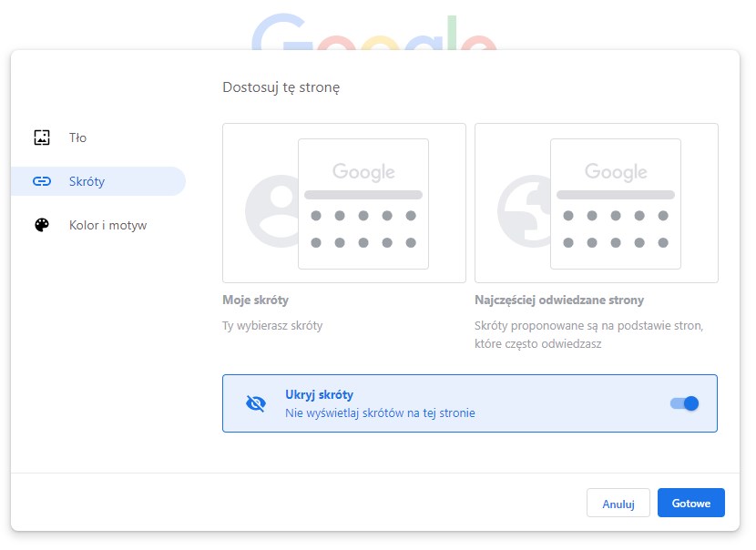Click Nie wyświetlaj skrótów na tej stronie text

pos(380,413)
